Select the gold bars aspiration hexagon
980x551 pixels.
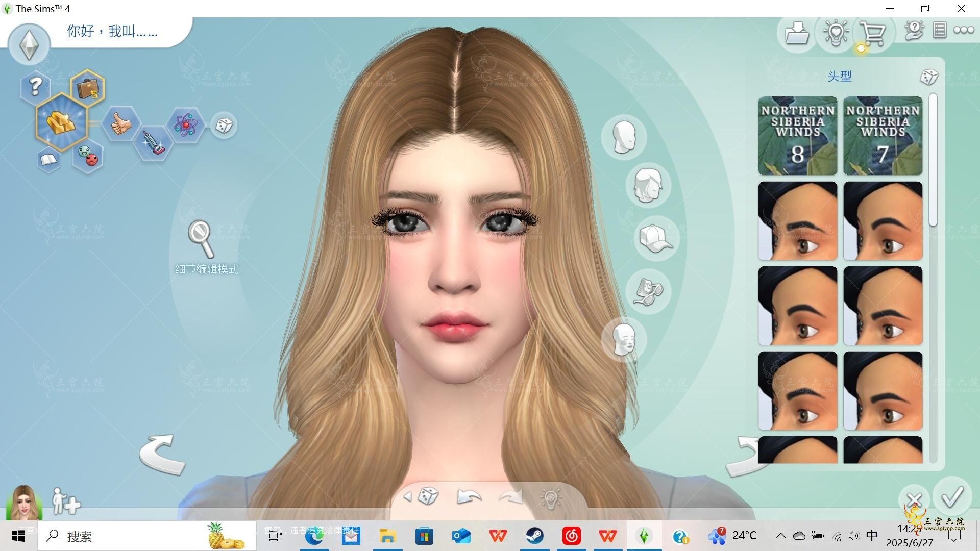[61, 122]
